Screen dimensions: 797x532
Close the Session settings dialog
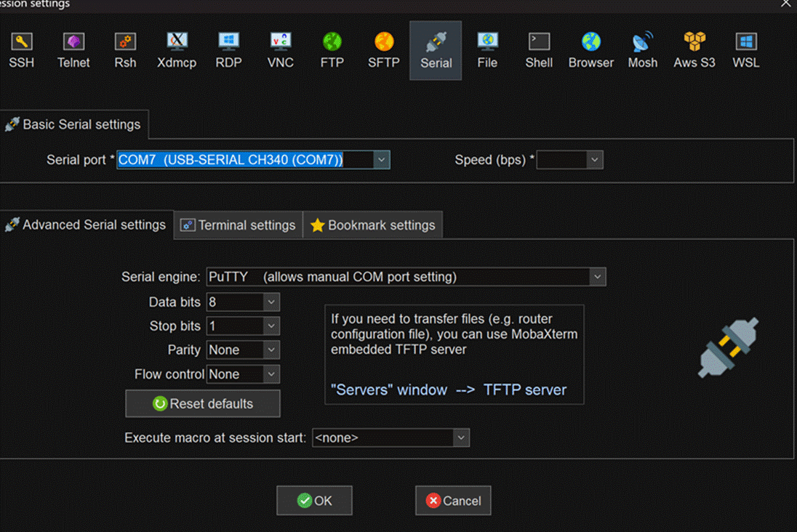(x=786, y=4)
